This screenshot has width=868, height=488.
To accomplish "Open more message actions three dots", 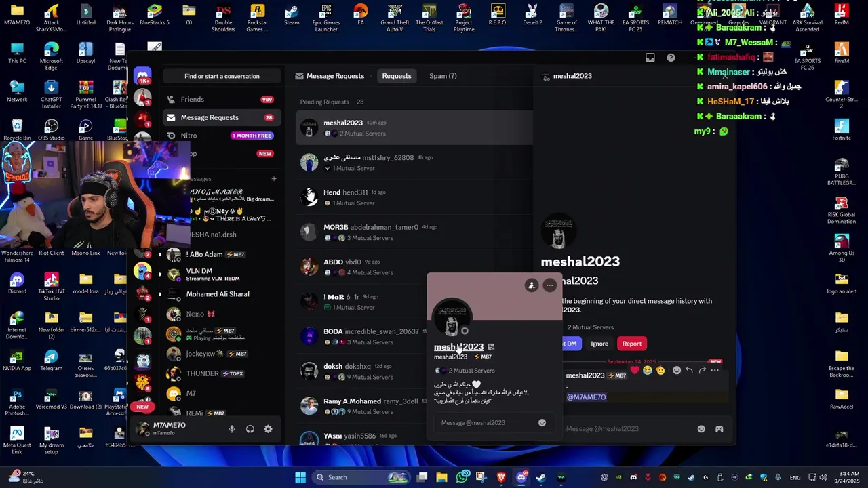I will pyautogui.click(x=715, y=370).
